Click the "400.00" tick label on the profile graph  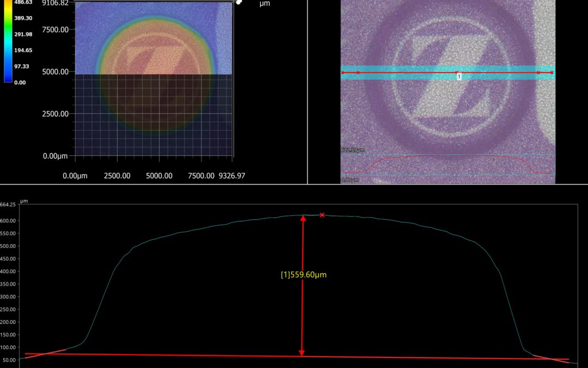8,272
